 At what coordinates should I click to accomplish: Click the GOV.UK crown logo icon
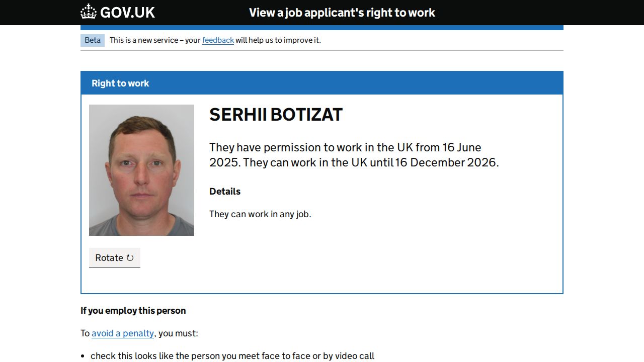(x=89, y=12)
